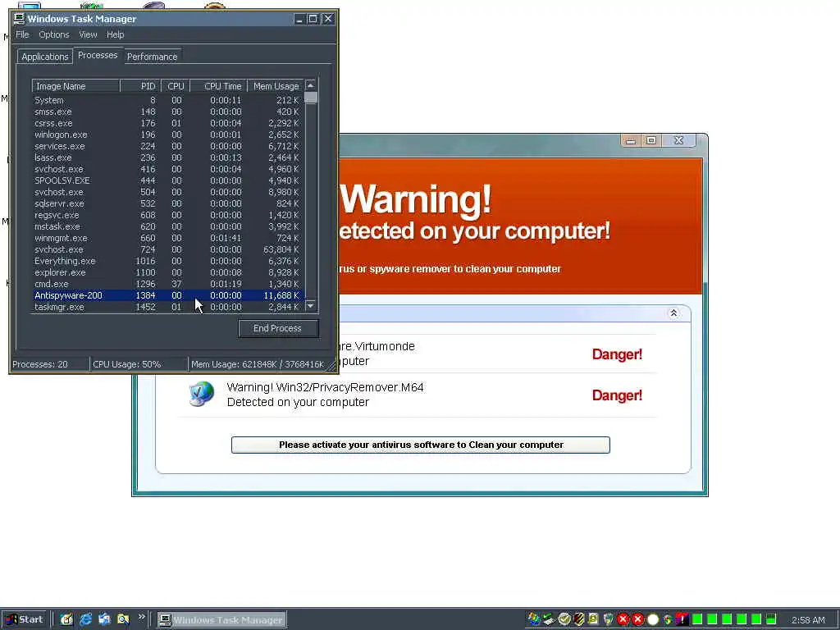Select the Antispyware-200 process row

coord(167,295)
